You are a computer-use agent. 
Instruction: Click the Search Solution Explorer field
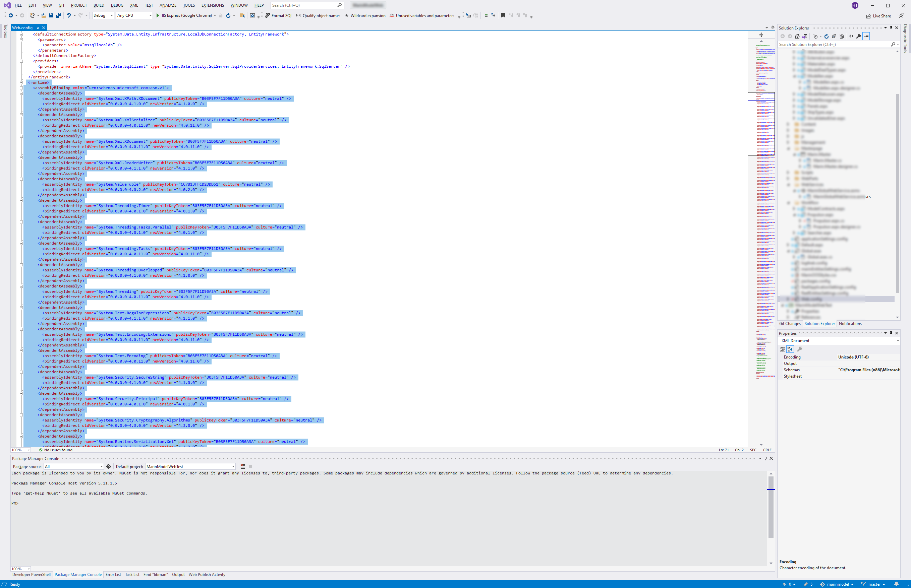(838, 45)
